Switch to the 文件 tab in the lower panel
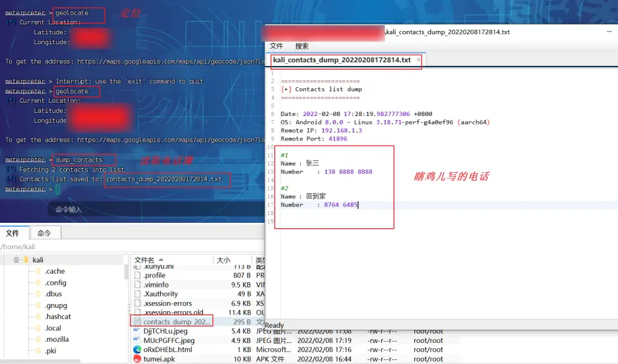Viewport: 618px width, 364px height. pos(13,233)
